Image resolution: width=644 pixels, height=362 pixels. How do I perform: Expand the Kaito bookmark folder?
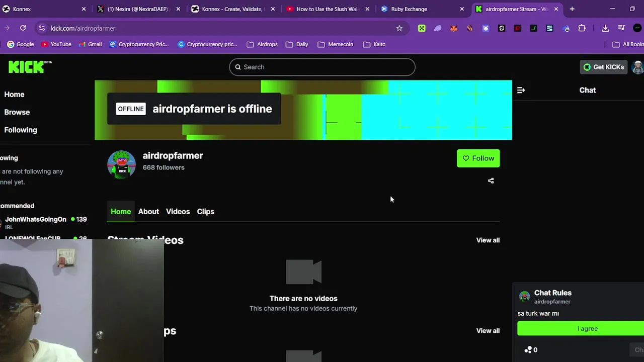pos(374,44)
